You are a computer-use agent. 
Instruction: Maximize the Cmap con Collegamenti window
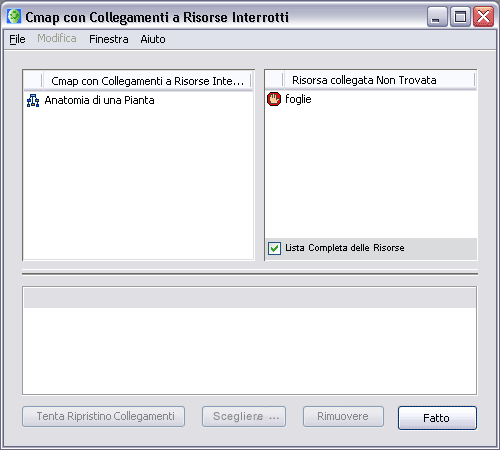click(x=460, y=17)
